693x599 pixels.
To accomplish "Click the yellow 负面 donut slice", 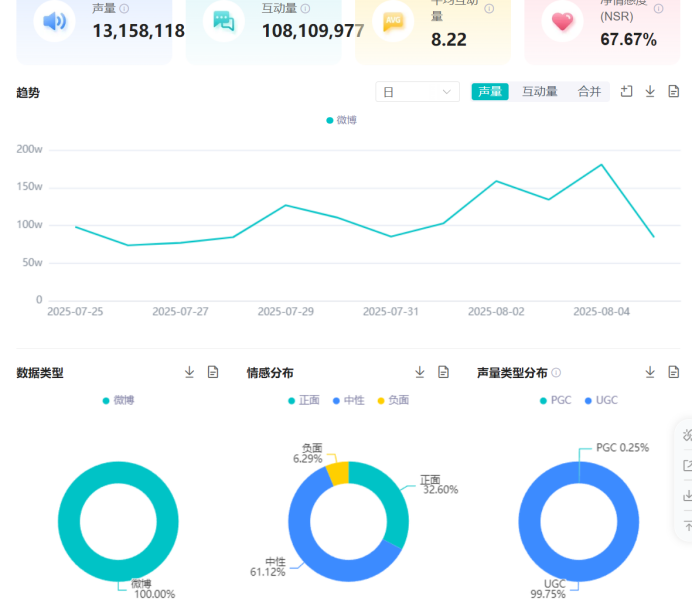I will pyautogui.click(x=339, y=473).
